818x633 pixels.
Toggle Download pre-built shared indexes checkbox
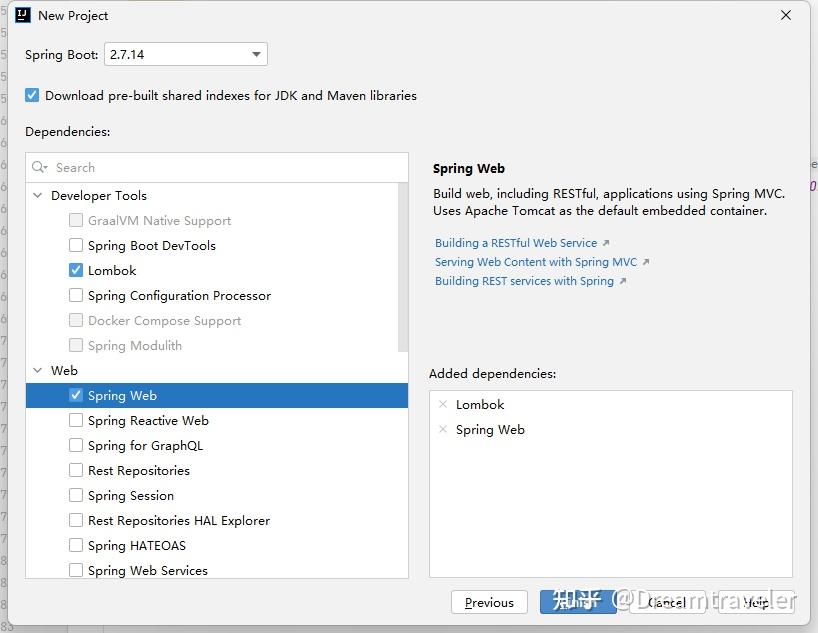click(32, 95)
